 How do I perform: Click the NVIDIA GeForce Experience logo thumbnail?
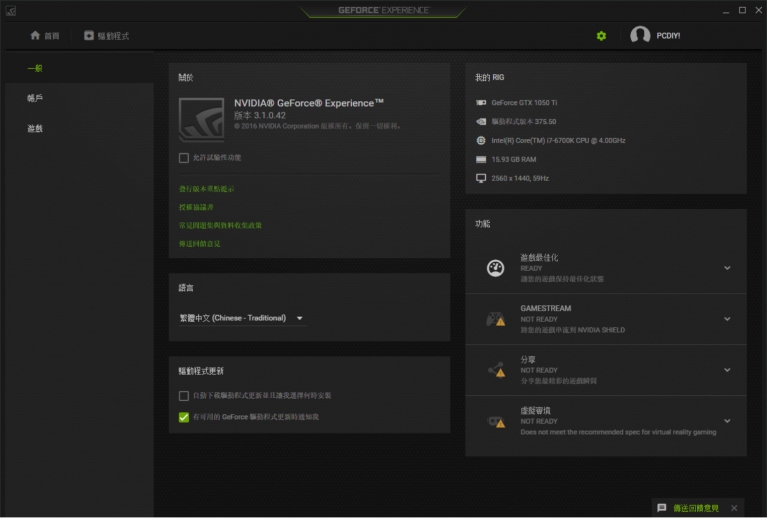pyautogui.click(x=202, y=119)
